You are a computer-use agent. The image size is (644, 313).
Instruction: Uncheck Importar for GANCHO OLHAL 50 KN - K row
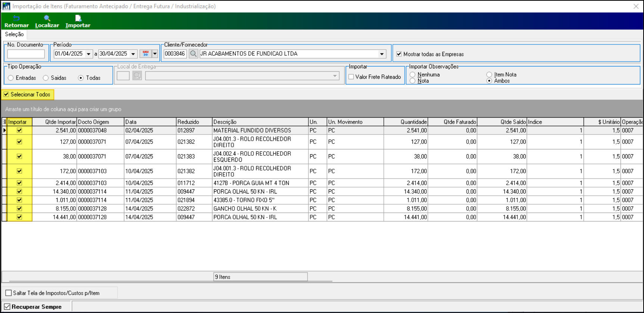tap(19, 208)
